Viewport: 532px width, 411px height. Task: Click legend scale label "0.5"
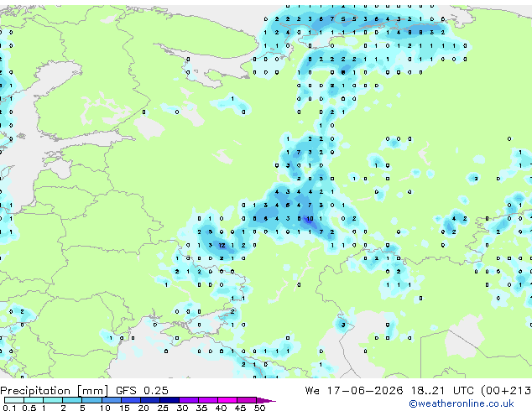pyautogui.click(x=29, y=408)
